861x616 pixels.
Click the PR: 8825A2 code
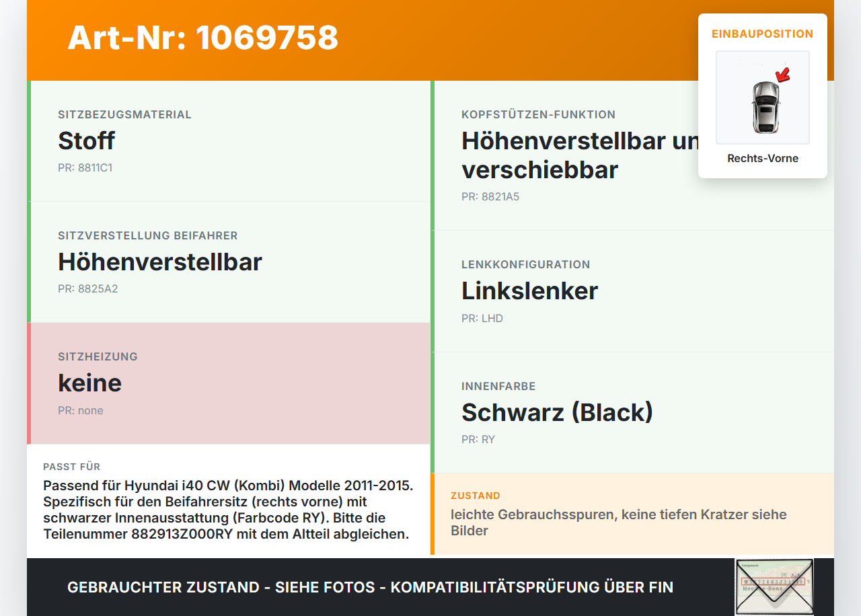click(87, 289)
